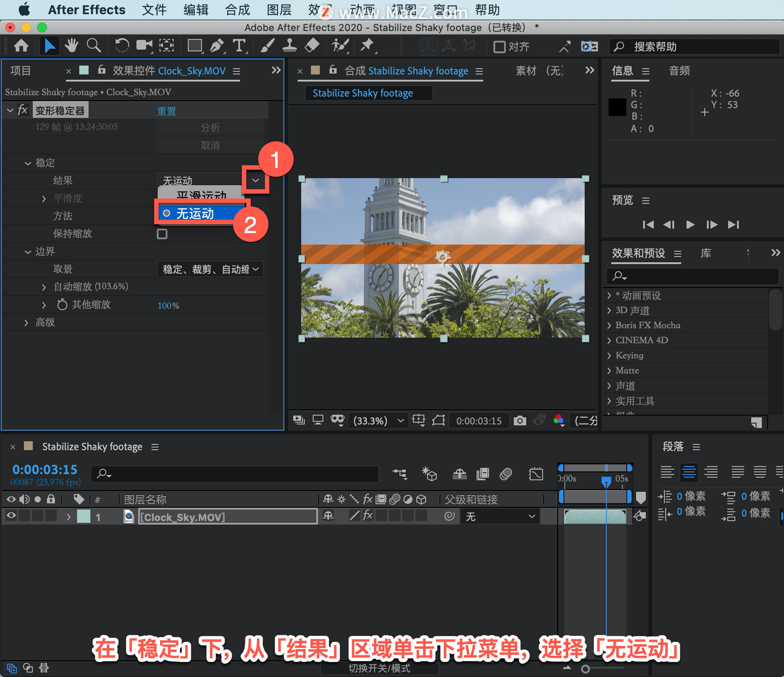The image size is (784, 677).
Task: Open the viewer magnification 33.3% dropdown
Action: click(379, 420)
